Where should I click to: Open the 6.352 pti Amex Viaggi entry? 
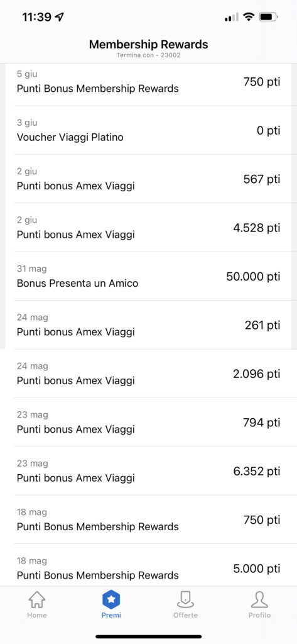pyautogui.click(x=148, y=471)
